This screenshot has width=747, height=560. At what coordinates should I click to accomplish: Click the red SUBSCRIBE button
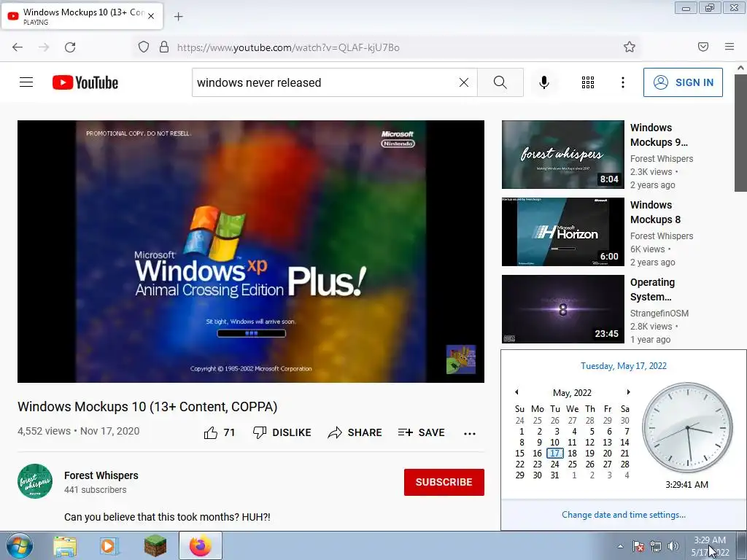point(444,482)
